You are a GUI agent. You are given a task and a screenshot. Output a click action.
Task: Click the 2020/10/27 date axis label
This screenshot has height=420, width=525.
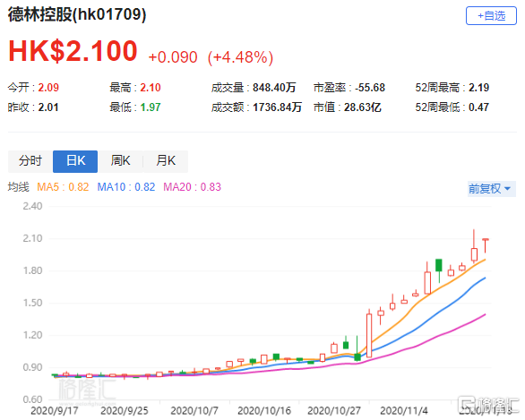tap(334, 411)
